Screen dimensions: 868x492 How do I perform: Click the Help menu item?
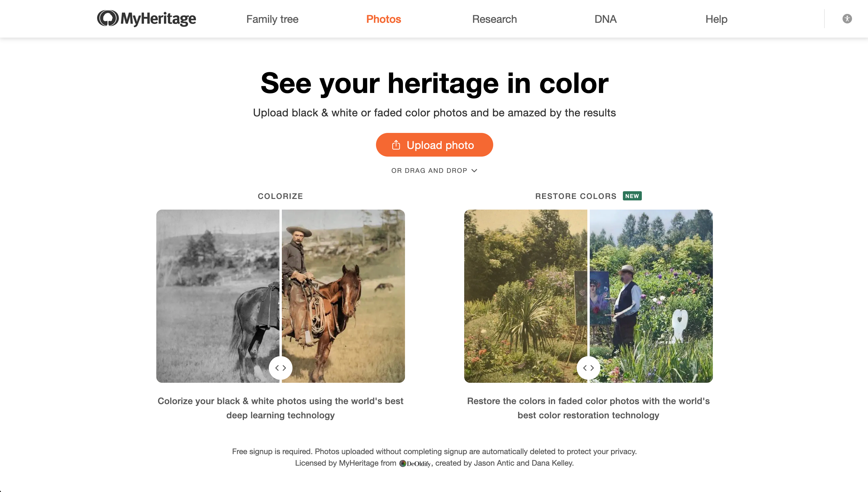(x=716, y=18)
